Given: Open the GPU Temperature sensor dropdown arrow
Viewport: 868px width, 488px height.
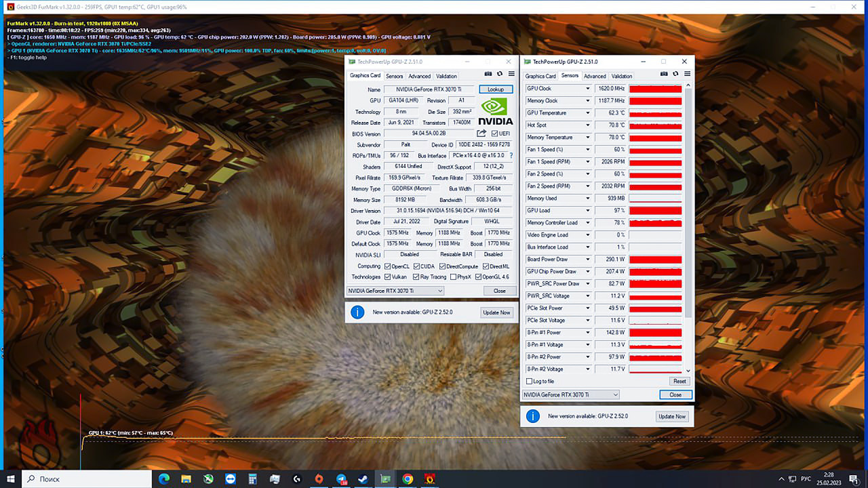Looking at the screenshot, I should coord(588,113).
